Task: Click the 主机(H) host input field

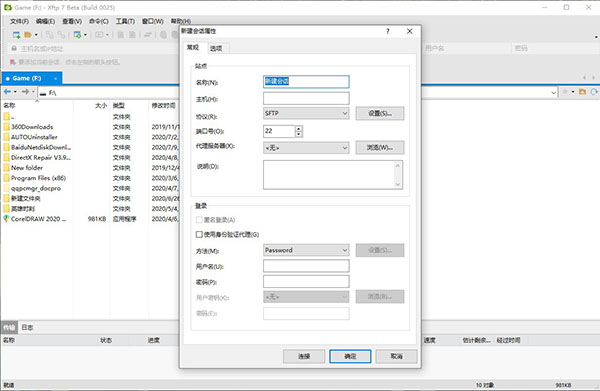Action: coord(306,98)
